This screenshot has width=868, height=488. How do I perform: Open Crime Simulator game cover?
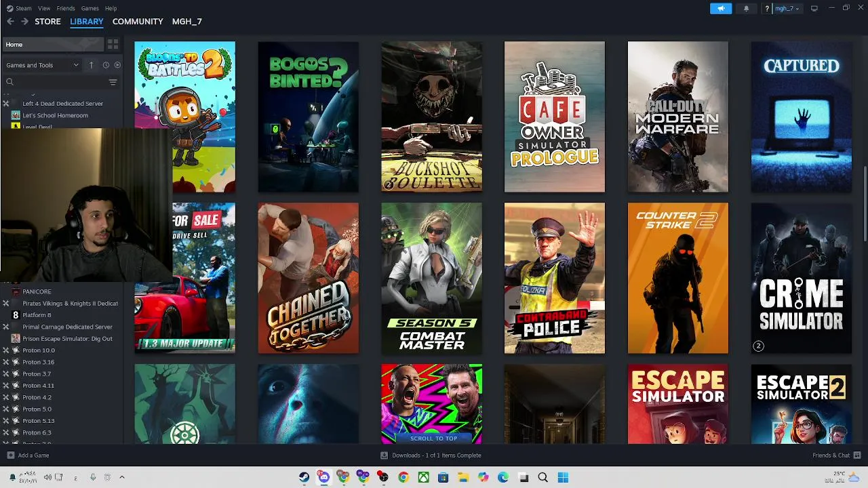coord(802,278)
